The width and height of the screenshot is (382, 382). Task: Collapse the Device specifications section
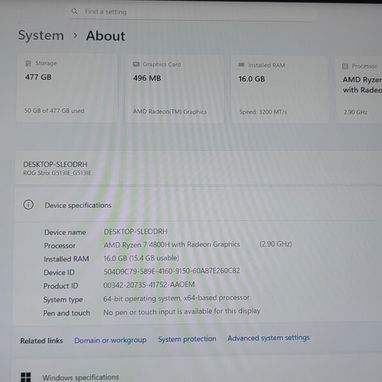[198, 205]
